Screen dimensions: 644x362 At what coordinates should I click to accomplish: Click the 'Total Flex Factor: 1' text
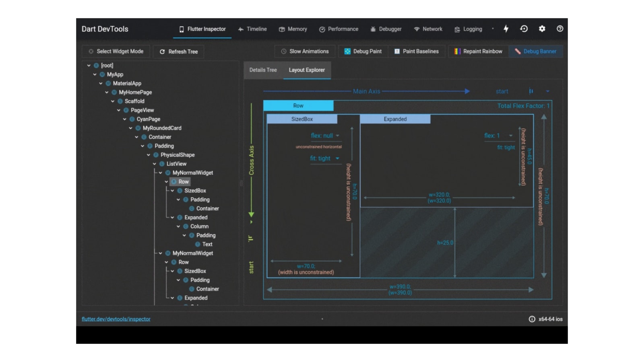523,106
